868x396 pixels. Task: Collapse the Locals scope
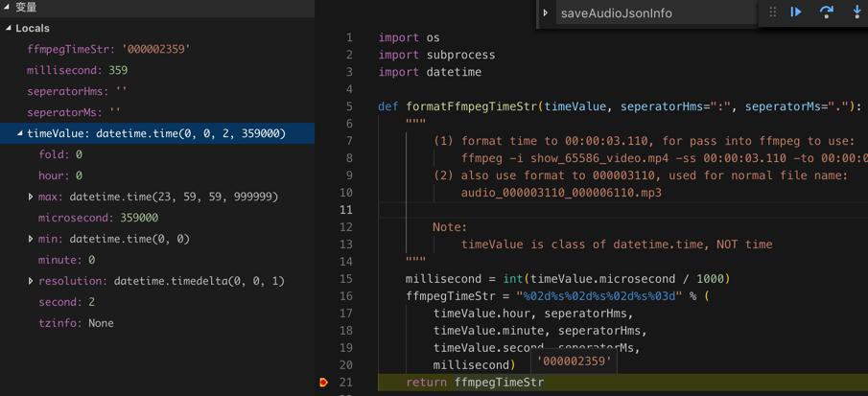[8, 28]
